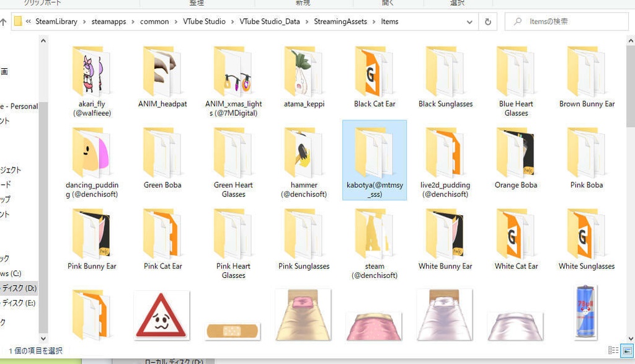Viewport: 635px width, 364px height.
Task: Expand chevron after SteamLibrary breadcrumb
Action: coord(84,22)
